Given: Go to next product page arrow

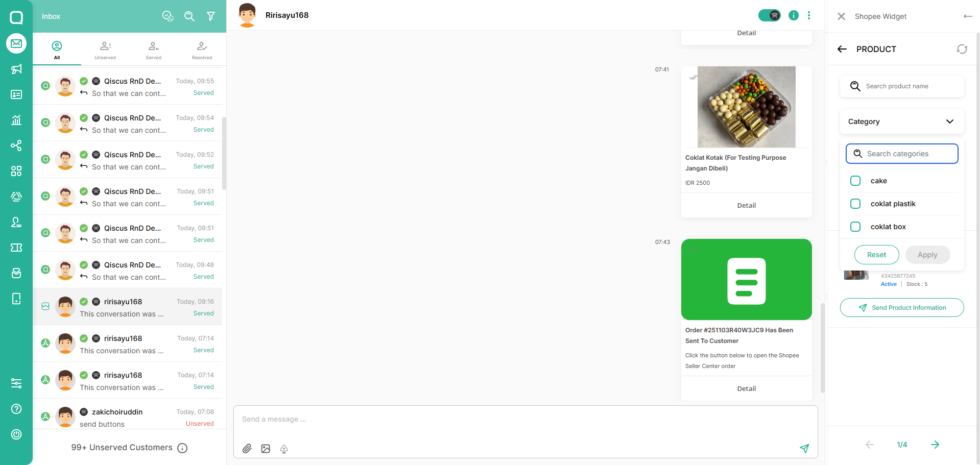Looking at the screenshot, I should 935,445.
